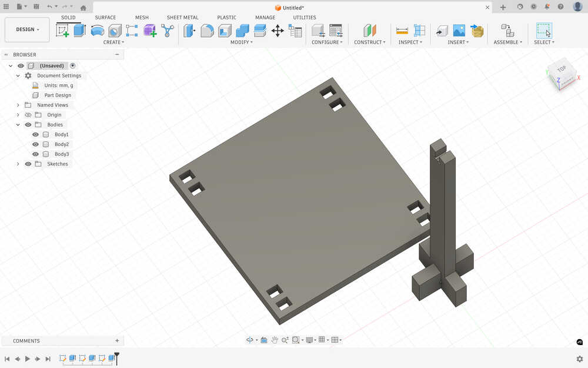Expand the Sketches folder
The image size is (588, 368).
click(x=18, y=164)
